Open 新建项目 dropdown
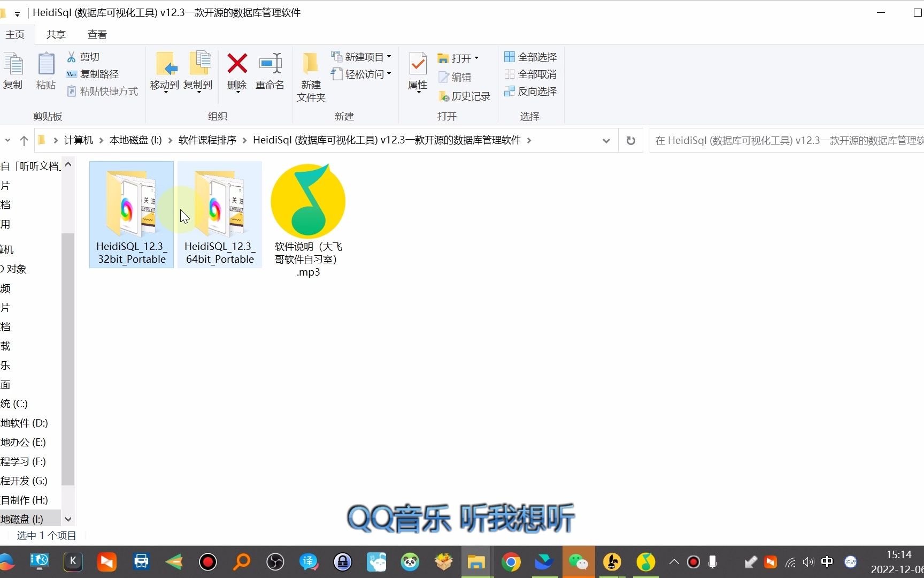This screenshot has height=578, width=924. [x=361, y=57]
